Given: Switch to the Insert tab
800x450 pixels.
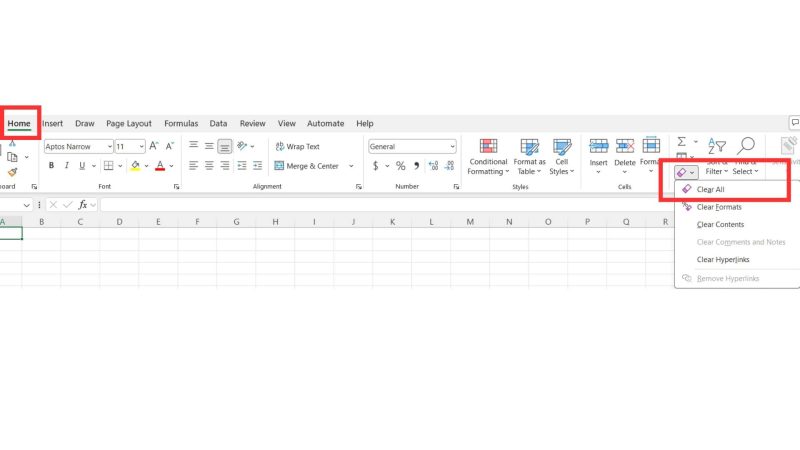Looking at the screenshot, I should [53, 123].
